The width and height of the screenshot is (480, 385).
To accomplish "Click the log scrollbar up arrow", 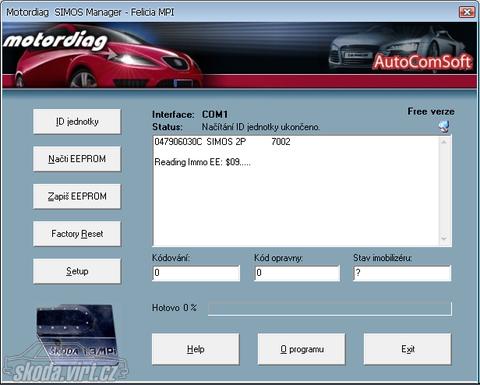I will pyautogui.click(x=444, y=142).
